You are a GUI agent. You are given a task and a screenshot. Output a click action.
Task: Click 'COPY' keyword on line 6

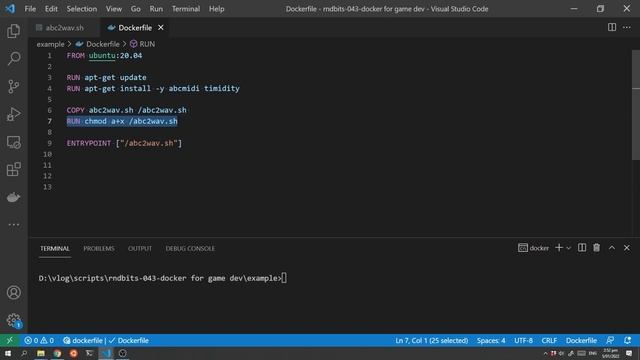tap(76, 110)
